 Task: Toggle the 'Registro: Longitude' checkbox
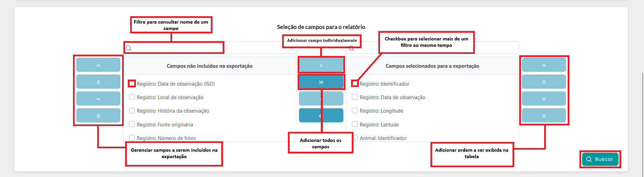(x=355, y=111)
